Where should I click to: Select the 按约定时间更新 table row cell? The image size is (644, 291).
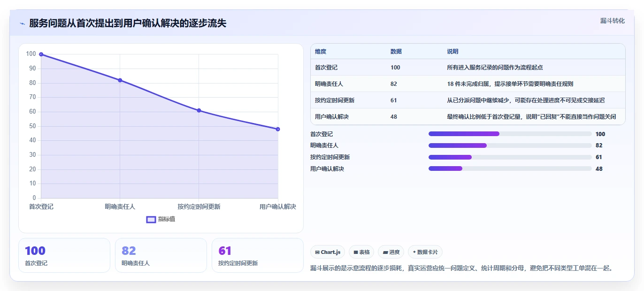click(x=335, y=100)
